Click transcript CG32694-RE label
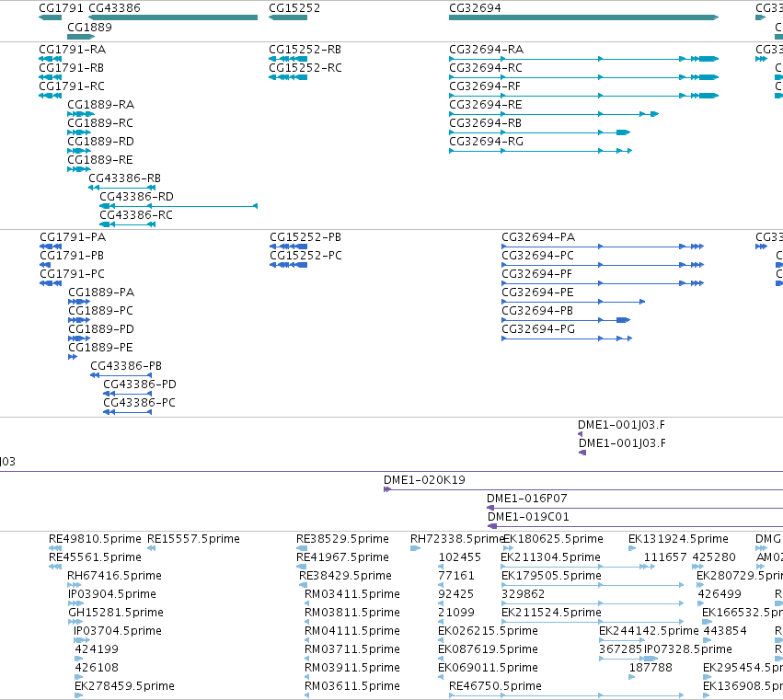 pos(486,105)
